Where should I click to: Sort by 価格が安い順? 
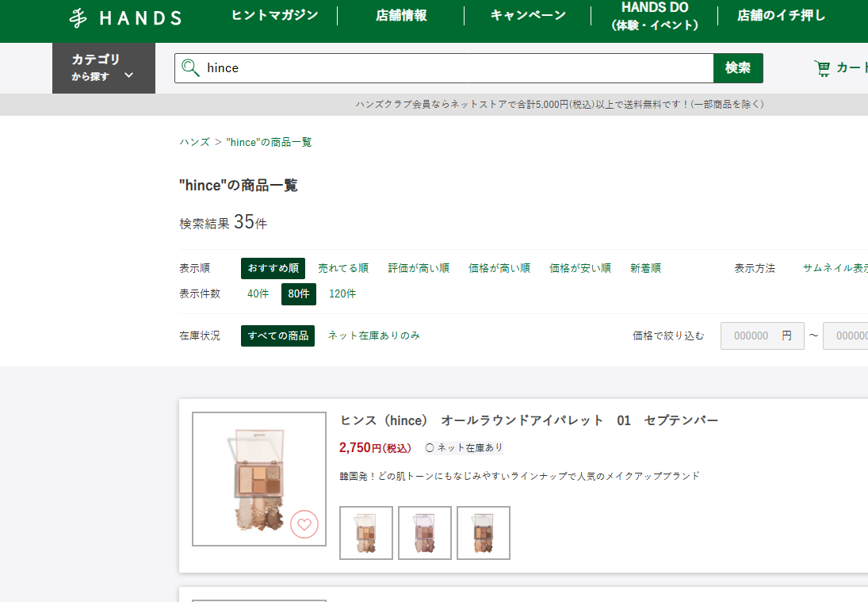(x=580, y=268)
